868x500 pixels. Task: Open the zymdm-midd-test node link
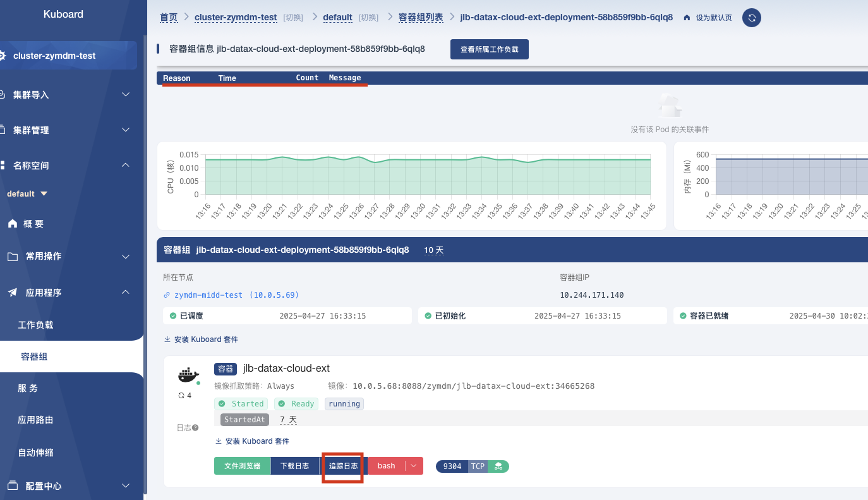tap(236, 295)
